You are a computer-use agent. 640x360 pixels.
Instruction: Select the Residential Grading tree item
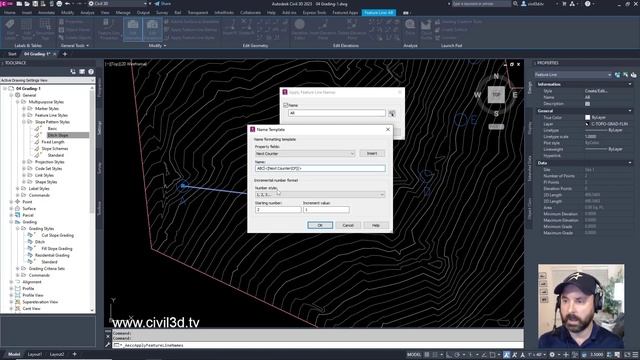(x=52, y=255)
